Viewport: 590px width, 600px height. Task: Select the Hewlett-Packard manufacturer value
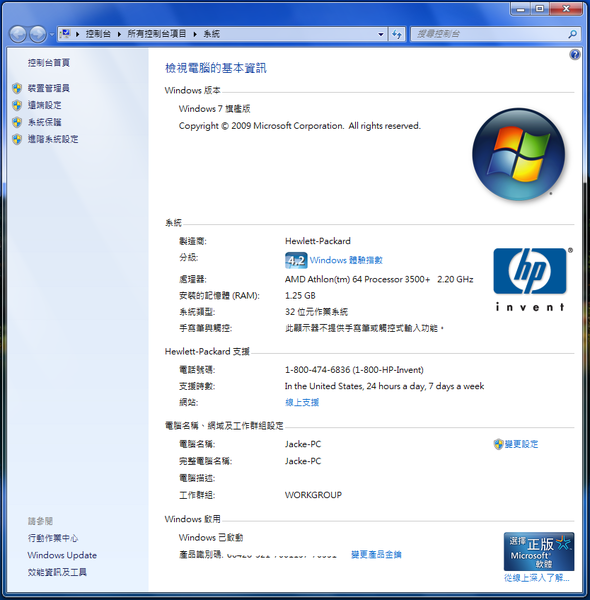tap(318, 241)
